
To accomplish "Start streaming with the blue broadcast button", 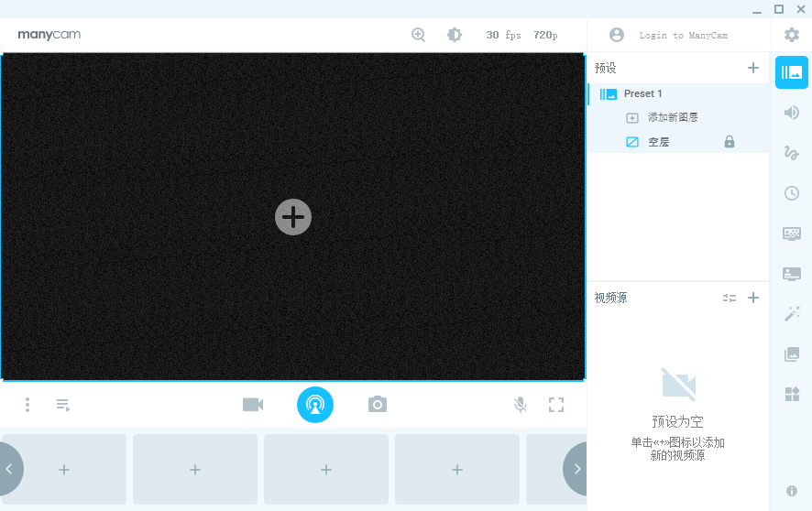I will tap(315, 405).
